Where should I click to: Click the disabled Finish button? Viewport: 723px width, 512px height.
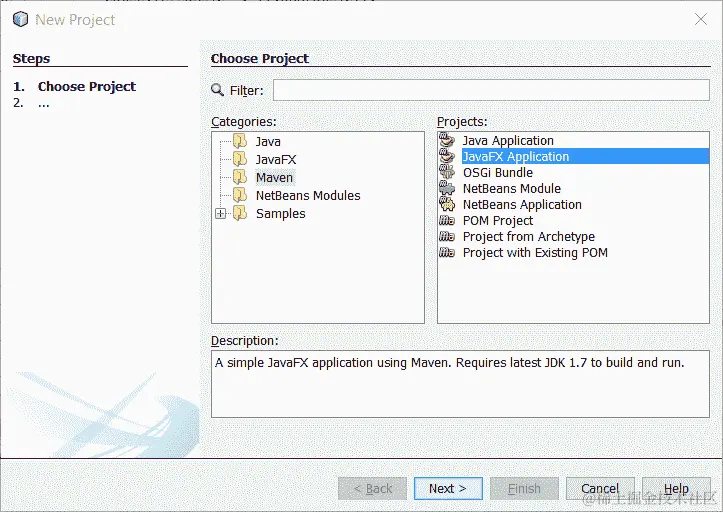point(524,488)
